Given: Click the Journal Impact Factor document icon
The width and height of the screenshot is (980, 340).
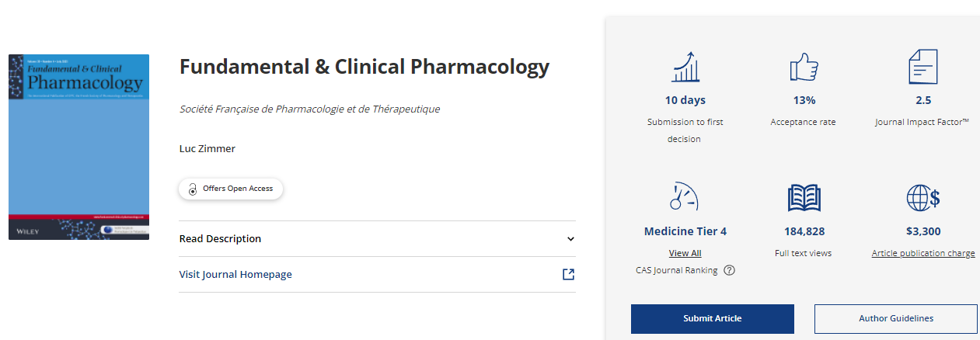Looking at the screenshot, I should click(x=923, y=68).
